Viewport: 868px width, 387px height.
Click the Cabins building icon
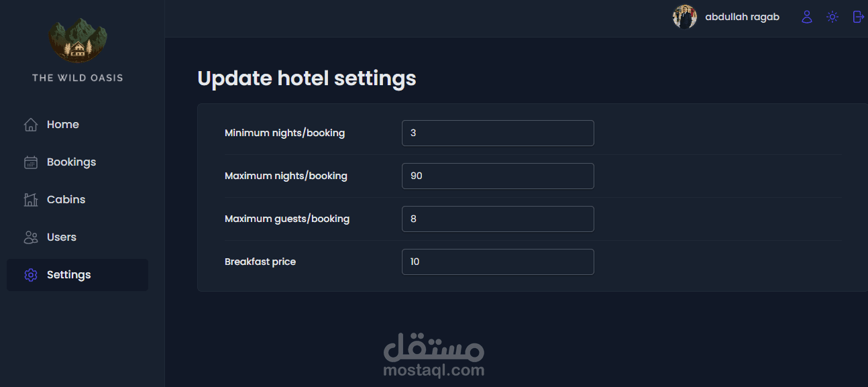(x=31, y=200)
